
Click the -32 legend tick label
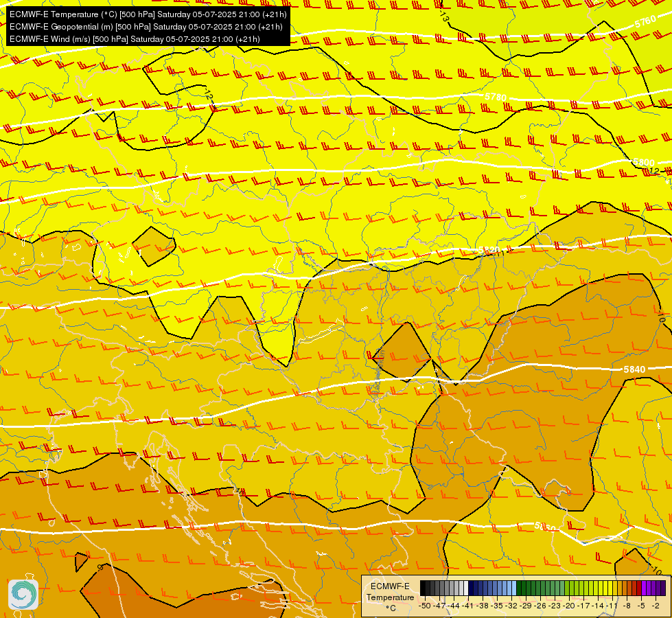coord(511,606)
